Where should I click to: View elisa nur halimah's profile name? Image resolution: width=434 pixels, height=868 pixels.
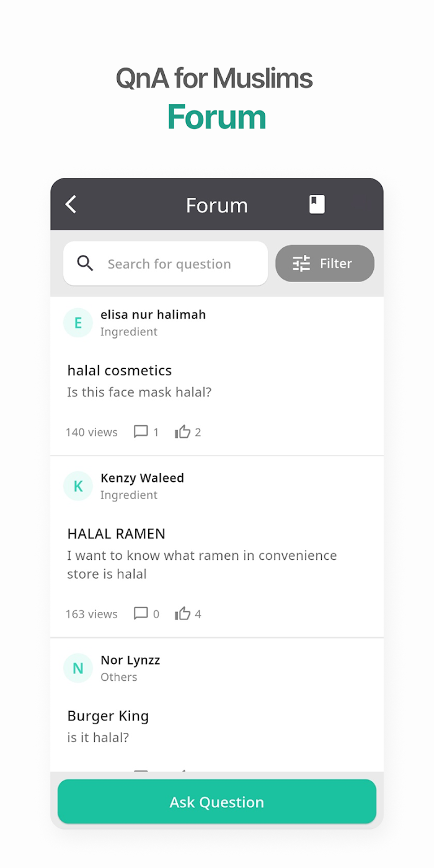(153, 315)
